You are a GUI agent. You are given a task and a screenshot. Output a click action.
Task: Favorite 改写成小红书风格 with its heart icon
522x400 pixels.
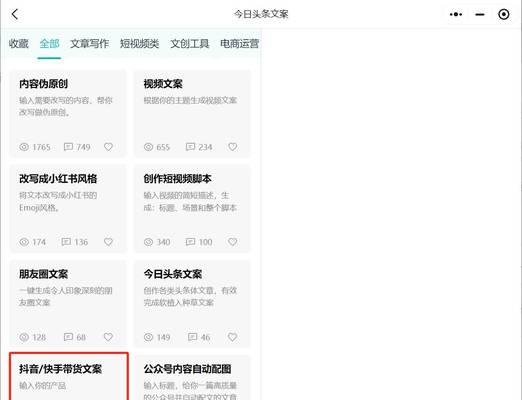tap(108, 242)
